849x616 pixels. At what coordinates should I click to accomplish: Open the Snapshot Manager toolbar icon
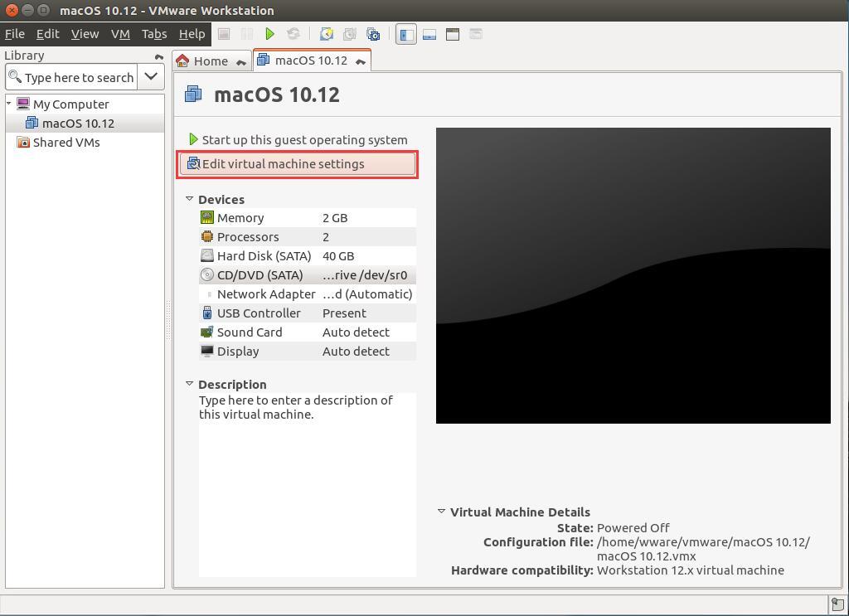tap(373, 34)
